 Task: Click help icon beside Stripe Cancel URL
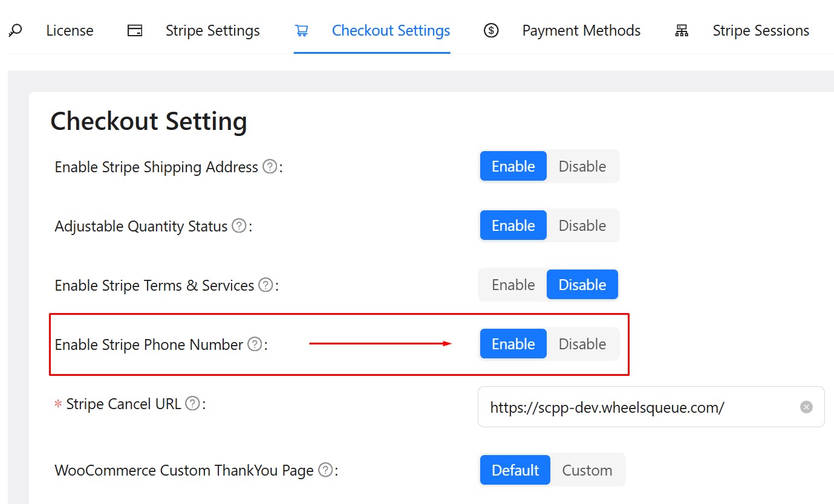(192, 403)
